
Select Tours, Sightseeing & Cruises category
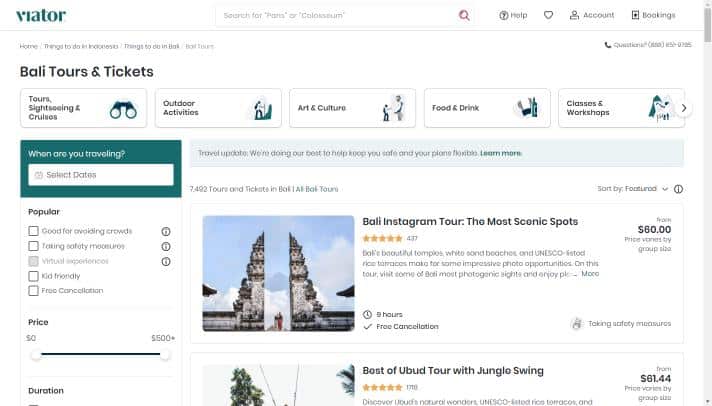point(84,108)
